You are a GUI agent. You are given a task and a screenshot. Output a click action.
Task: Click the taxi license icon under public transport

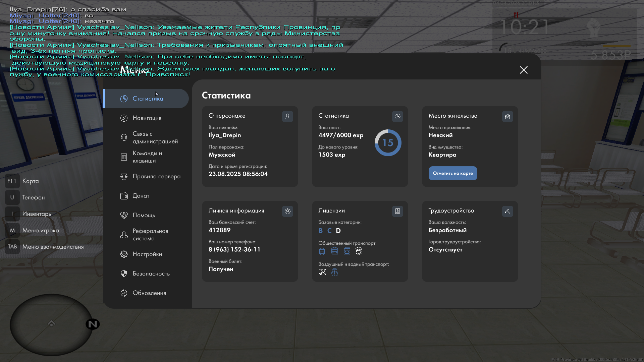[x=359, y=251]
